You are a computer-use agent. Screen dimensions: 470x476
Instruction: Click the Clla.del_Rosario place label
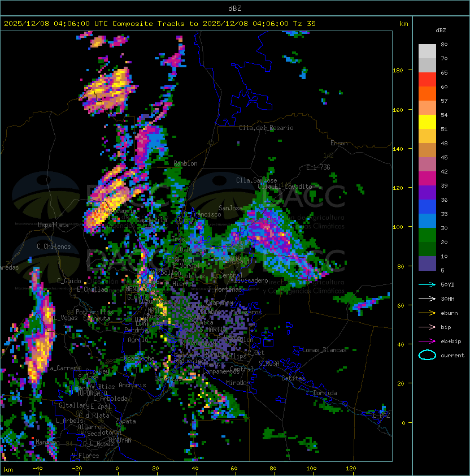[266, 128]
